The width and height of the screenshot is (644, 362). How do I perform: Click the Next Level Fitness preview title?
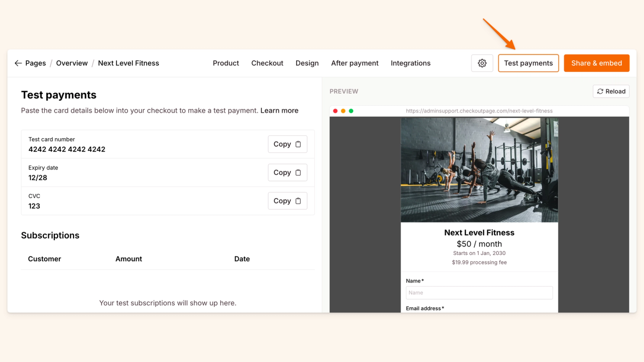coord(479,232)
